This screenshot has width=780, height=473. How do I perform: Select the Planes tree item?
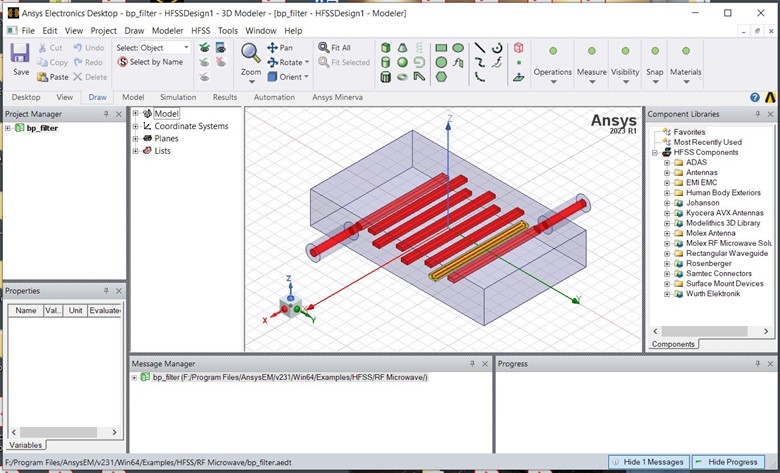166,138
